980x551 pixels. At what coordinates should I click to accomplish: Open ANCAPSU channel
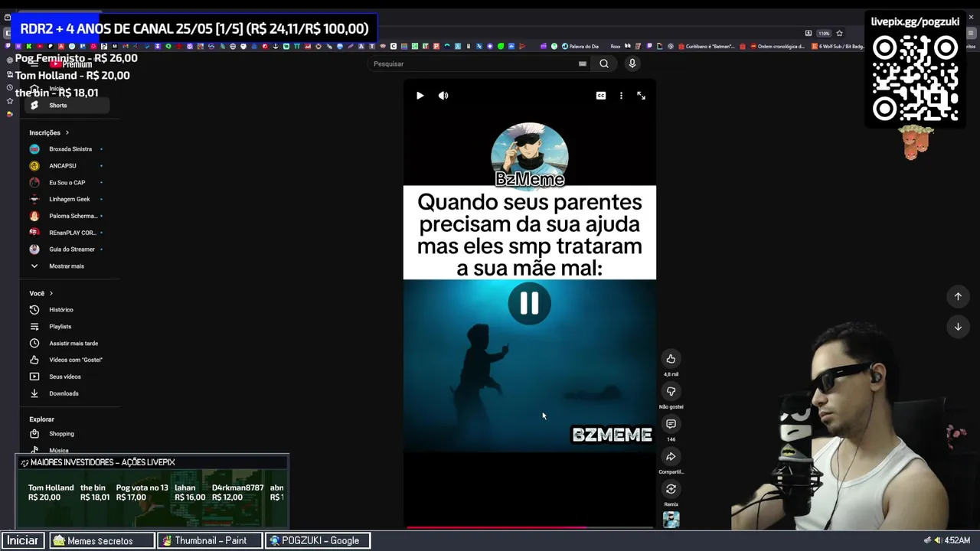67,166
